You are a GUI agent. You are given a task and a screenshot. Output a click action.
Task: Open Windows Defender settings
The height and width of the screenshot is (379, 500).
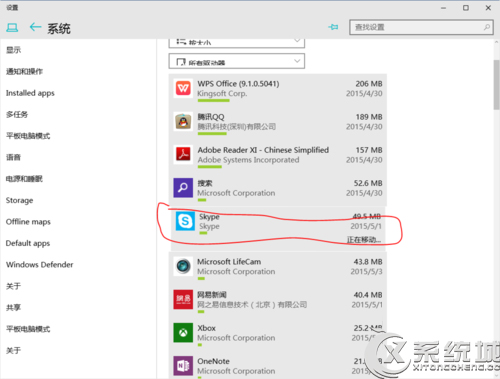39,265
